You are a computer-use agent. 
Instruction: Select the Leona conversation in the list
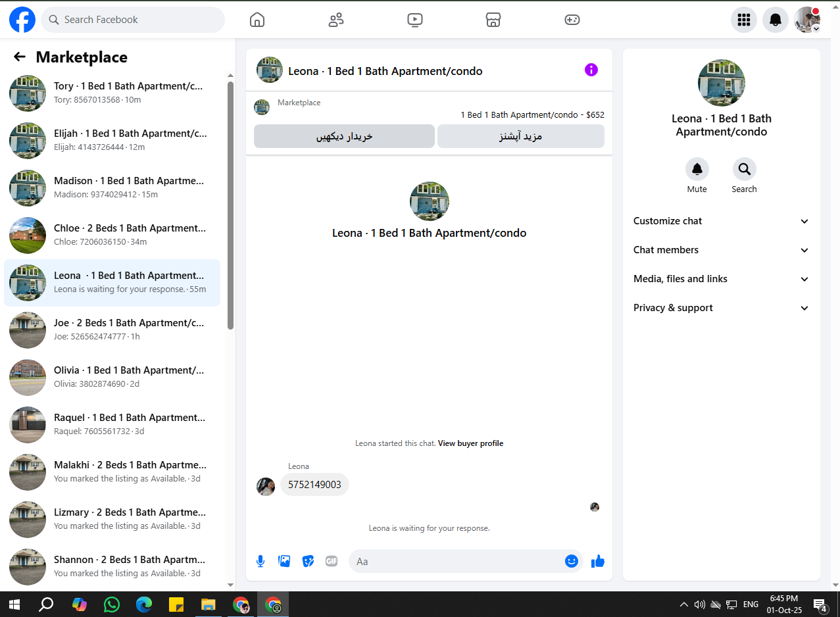(x=112, y=283)
